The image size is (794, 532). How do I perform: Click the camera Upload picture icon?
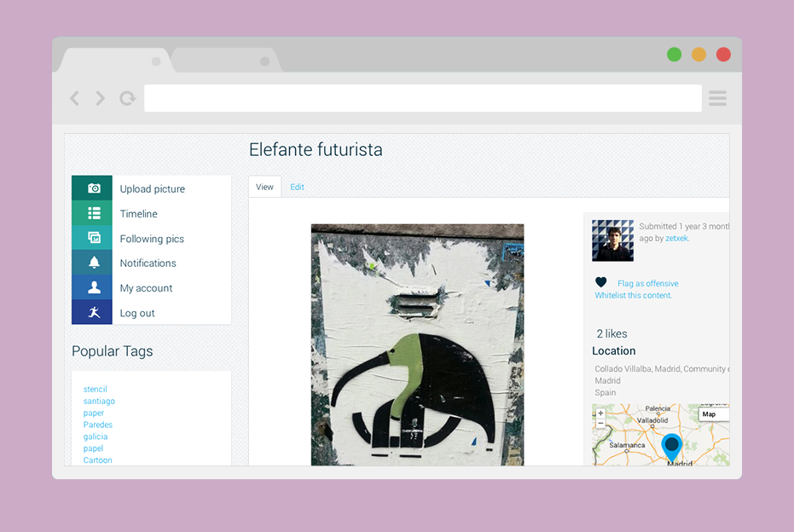94,188
